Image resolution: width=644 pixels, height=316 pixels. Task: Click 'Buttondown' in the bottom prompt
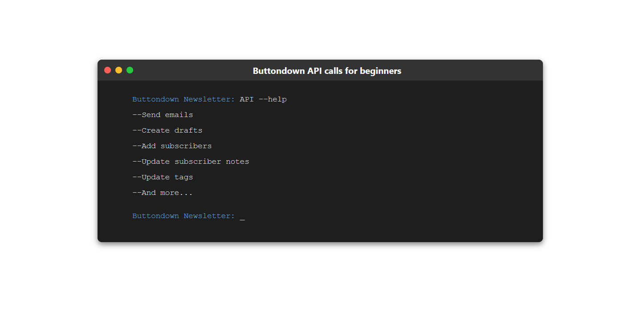(155, 216)
